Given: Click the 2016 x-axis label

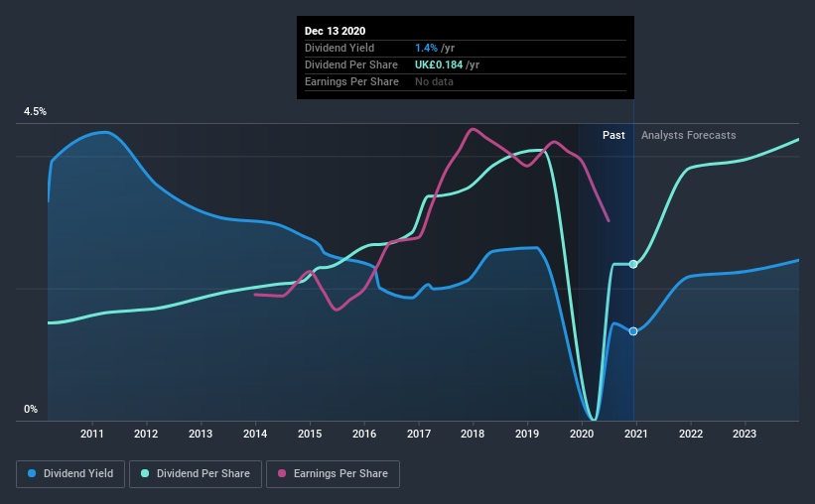Looking at the screenshot, I should (364, 434).
